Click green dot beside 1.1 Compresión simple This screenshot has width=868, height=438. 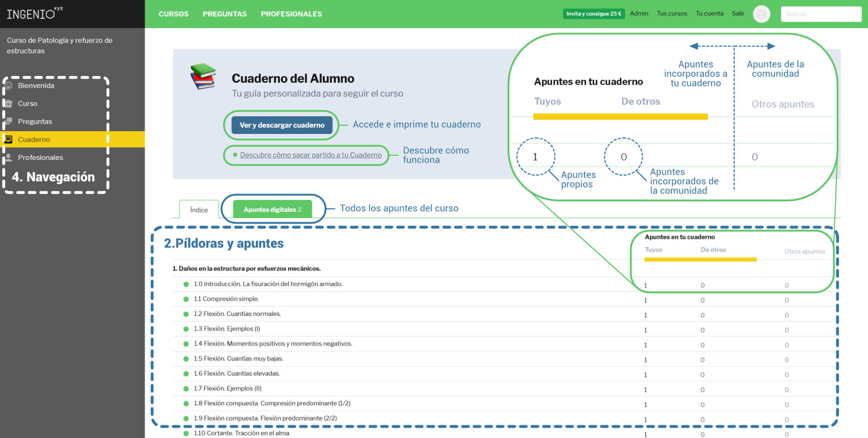point(186,299)
